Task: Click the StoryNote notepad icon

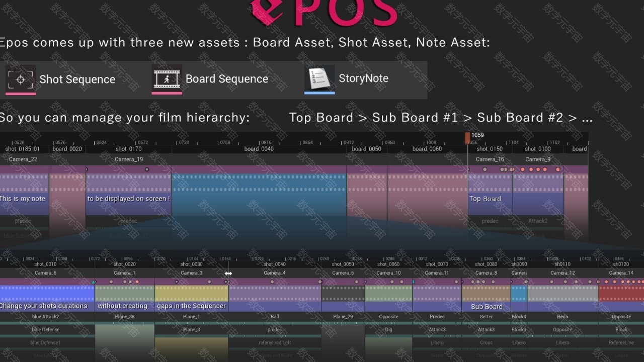Action: click(319, 78)
